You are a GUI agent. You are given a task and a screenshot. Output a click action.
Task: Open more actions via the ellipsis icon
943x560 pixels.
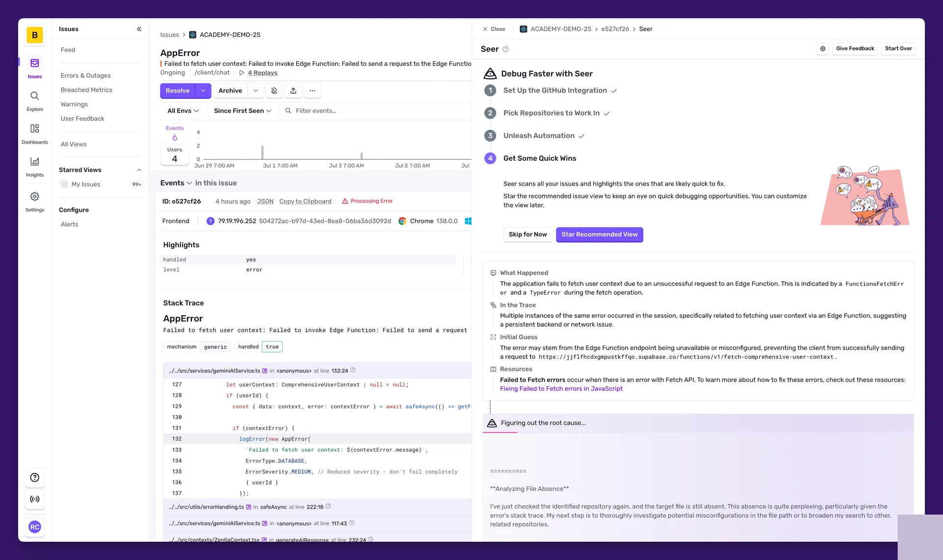click(x=313, y=91)
